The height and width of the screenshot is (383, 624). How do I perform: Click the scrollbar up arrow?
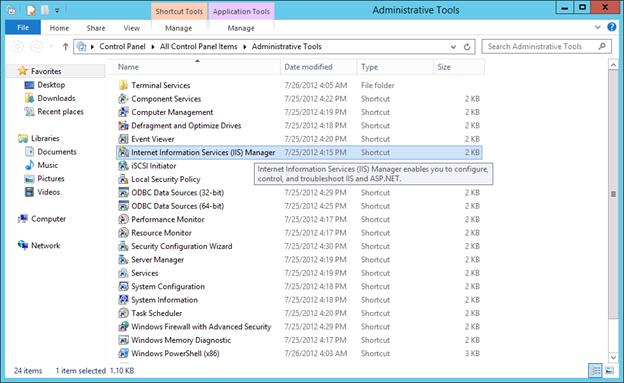(x=613, y=64)
